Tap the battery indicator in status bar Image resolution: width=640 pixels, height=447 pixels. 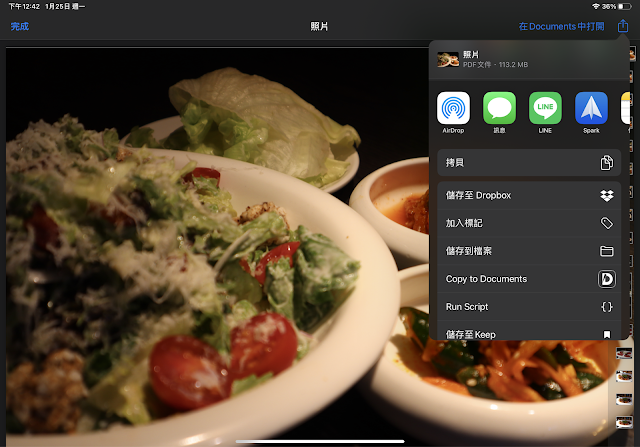[624, 7]
